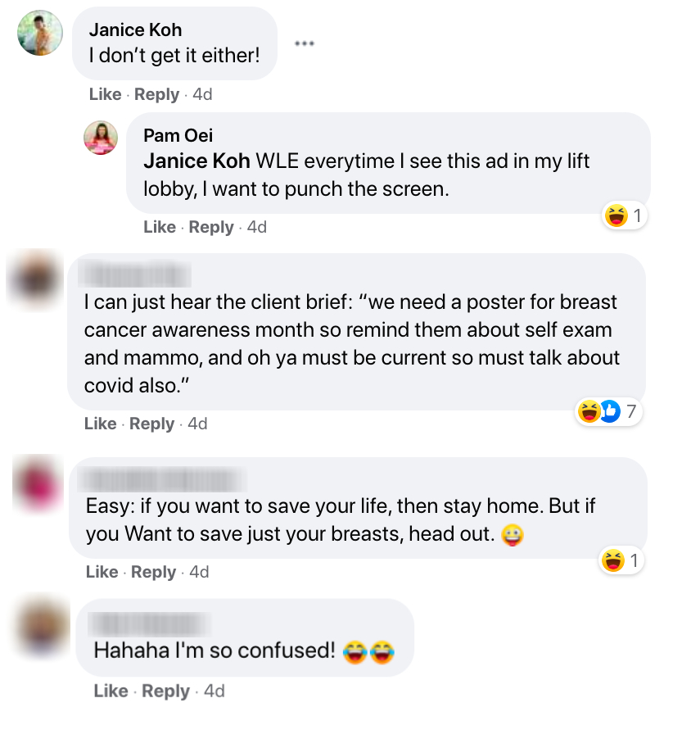Like Janice Koh's comment
This screenshot has width=700, height=739.
coord(105,94)
